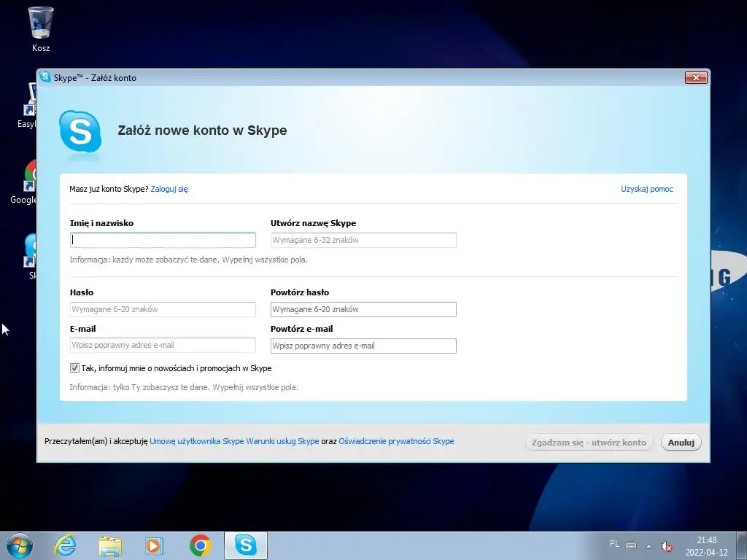Click the muted volume speaker tray icon
This screenshot has width=747, height=560.
[x=667, y=545]
